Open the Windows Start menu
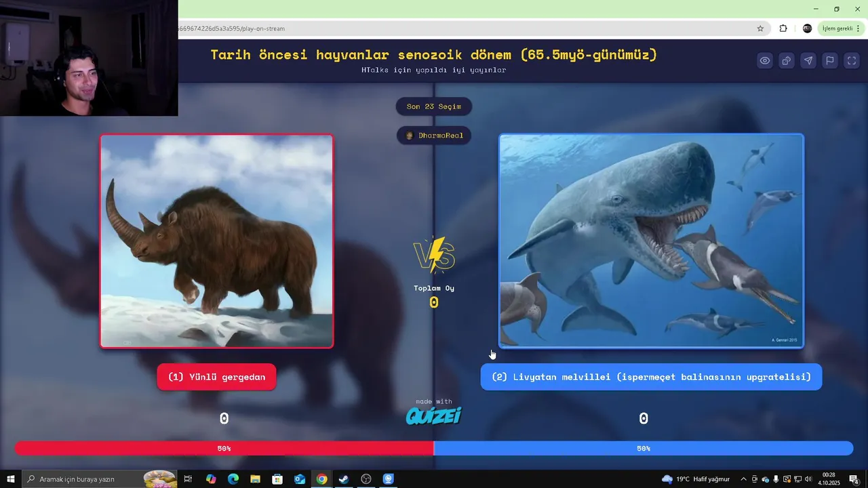The width and height of the screenshot is (868, 488). pyautogui.click(x=11, y=479)
